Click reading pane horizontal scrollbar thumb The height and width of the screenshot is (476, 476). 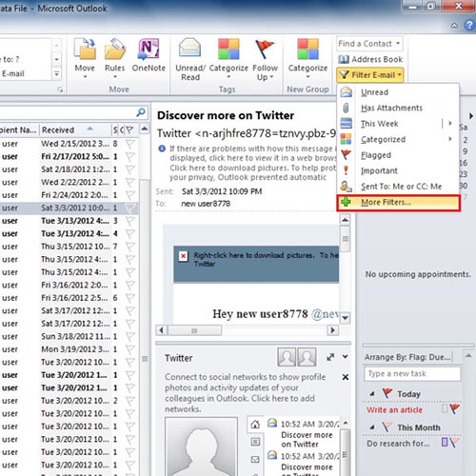tap(194, 330)
